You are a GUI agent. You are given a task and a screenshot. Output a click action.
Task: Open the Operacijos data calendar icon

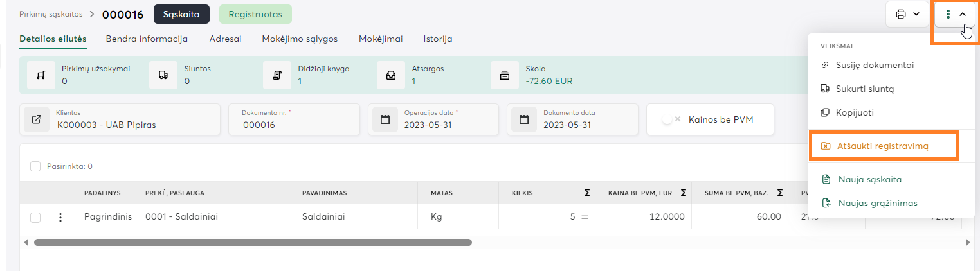385,119
